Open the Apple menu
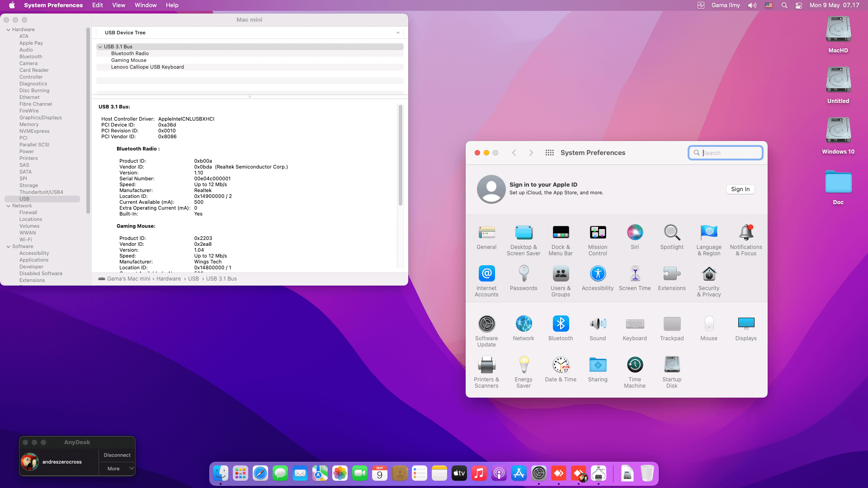Screen dimensions: 868x488 tap(12, 5)
